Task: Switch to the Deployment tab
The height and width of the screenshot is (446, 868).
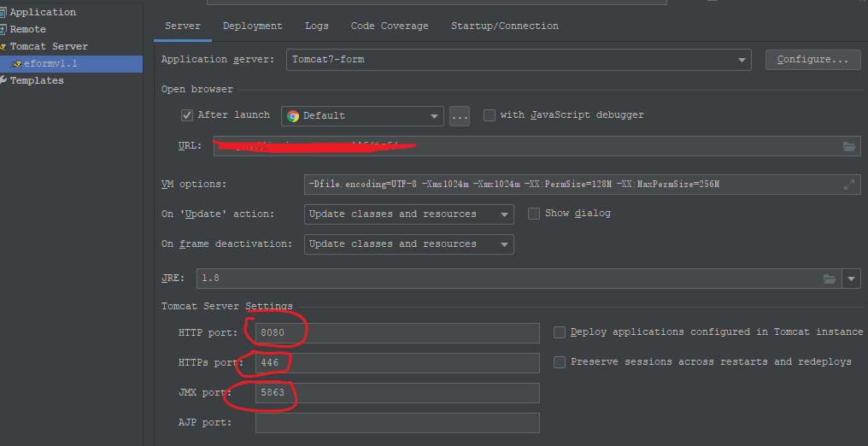Action: pyautogui.click(x=252, y=26)
